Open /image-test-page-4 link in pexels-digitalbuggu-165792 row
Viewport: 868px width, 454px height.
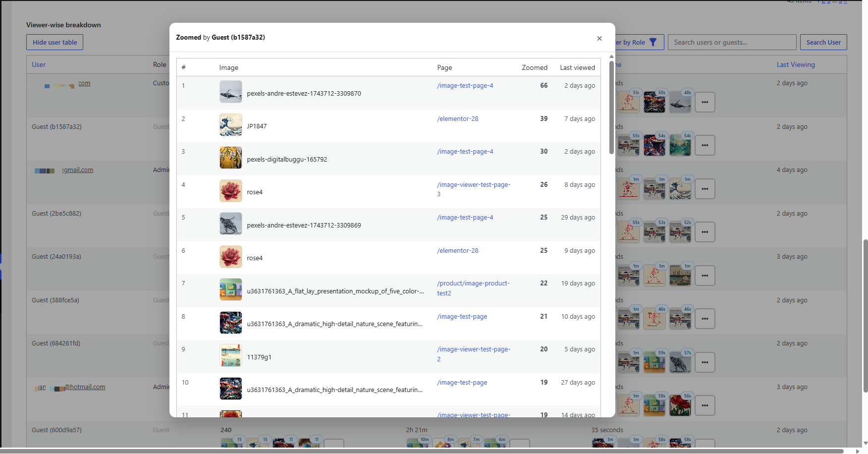[465, 152]
